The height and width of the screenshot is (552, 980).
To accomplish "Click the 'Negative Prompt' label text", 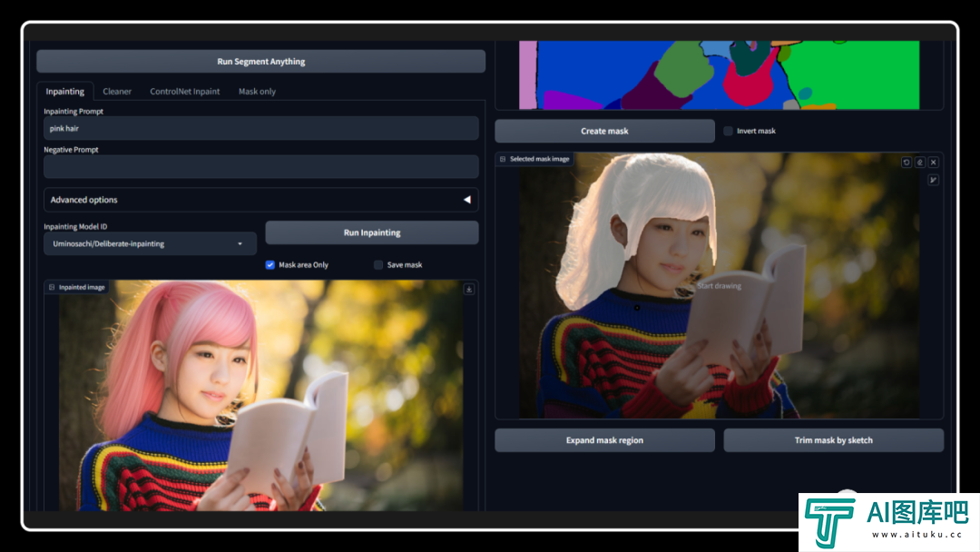I will pos(72,150).
